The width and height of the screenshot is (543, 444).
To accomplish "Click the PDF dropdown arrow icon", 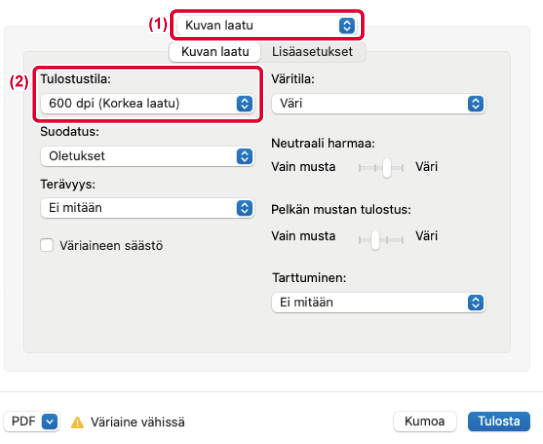I will [x=50, y=422].
